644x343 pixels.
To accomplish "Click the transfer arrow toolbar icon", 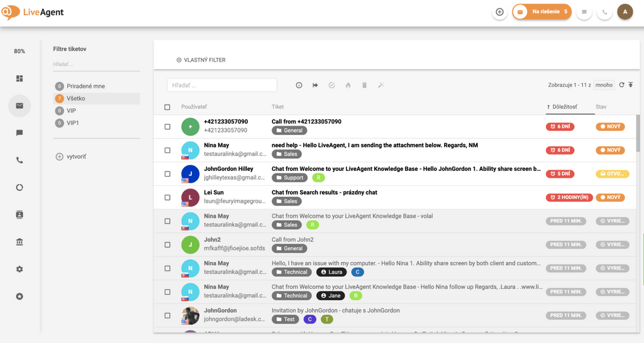I will coord(315,85).
